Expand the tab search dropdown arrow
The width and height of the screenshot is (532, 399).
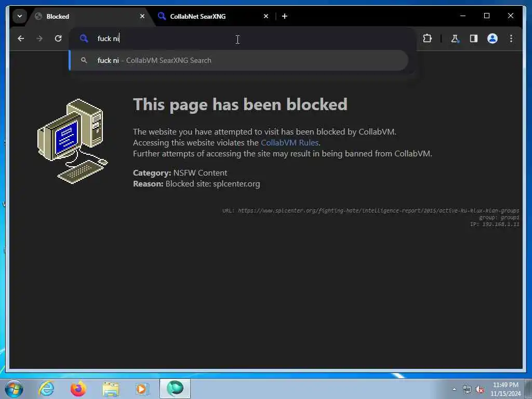(20, 16)
